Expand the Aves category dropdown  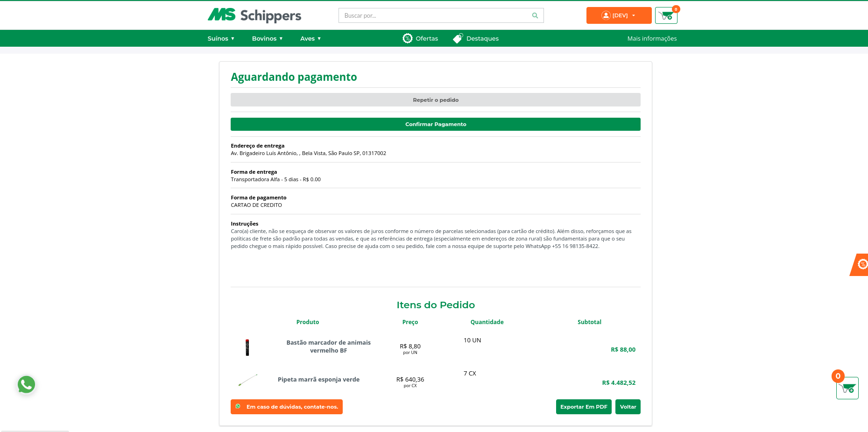(311, 38)
